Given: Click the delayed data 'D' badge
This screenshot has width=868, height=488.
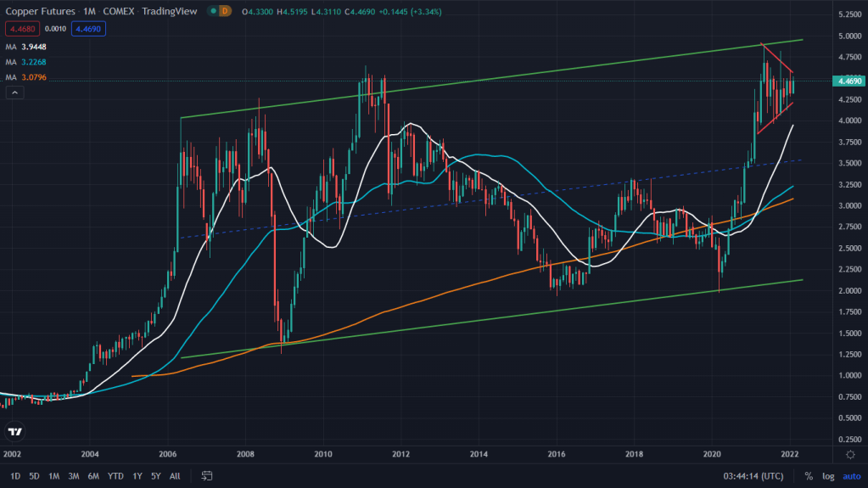Looking at the screenshot, I should (223, 13).
